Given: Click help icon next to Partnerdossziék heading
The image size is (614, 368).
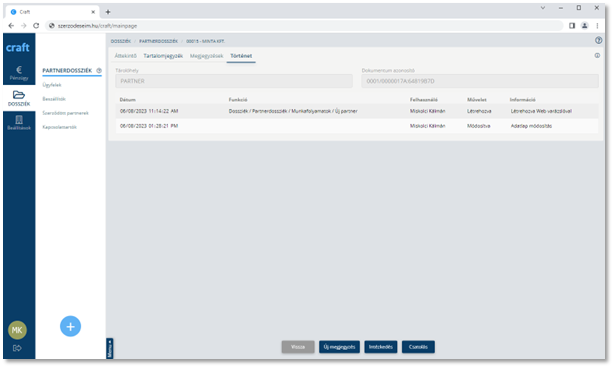Looking at the screenshot, I should (x=99, y=70).
